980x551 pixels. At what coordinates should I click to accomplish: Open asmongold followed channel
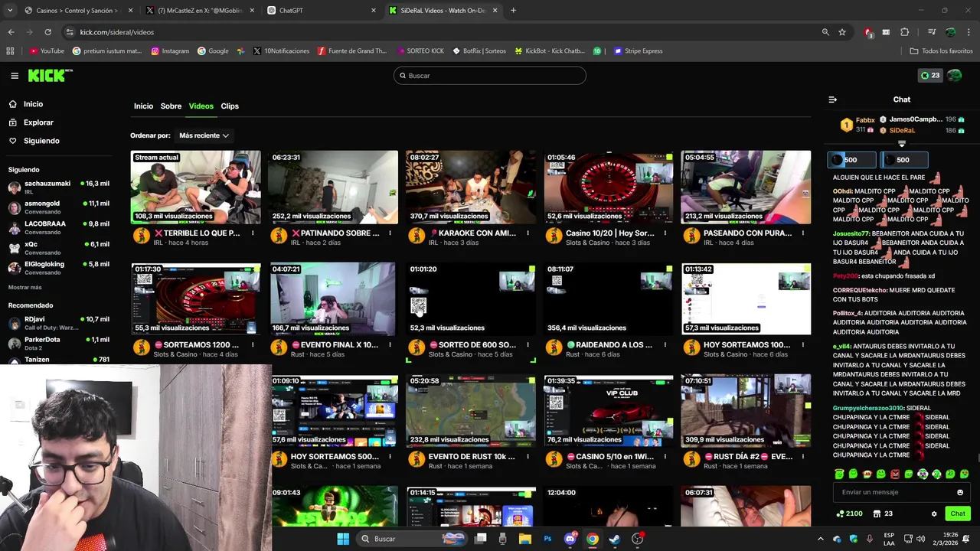[x=59, y=207]
